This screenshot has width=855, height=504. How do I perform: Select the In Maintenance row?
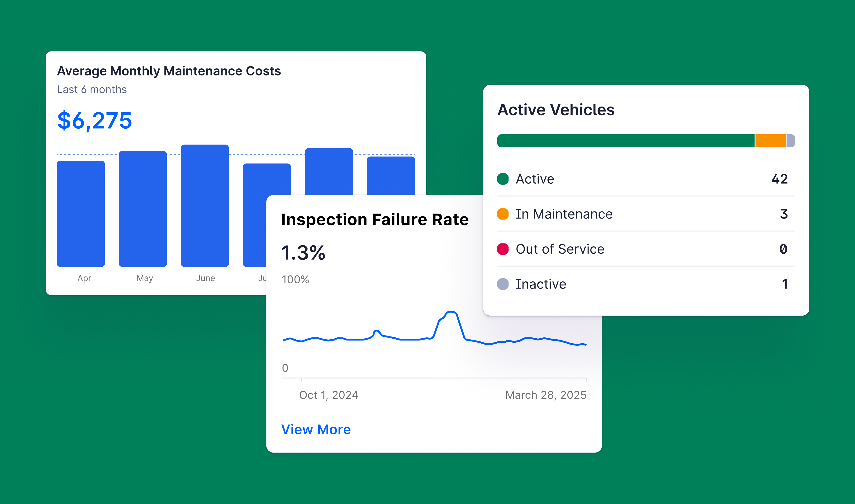coord(646,214)
